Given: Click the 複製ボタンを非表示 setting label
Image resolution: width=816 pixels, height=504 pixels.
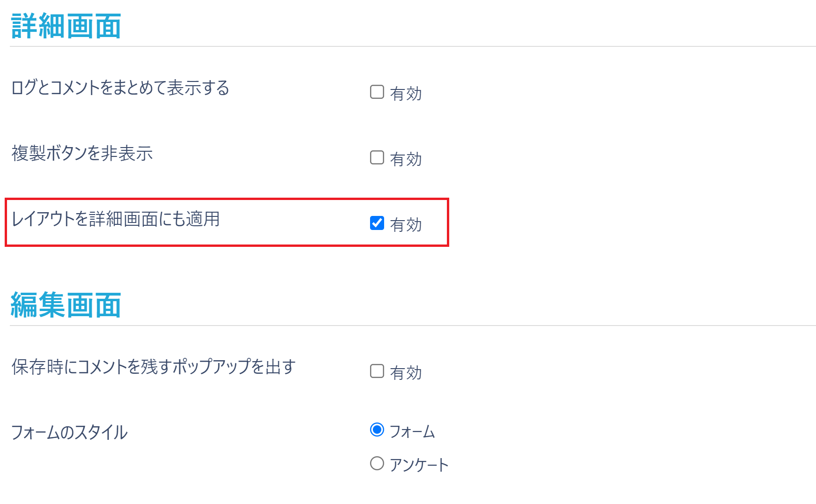Looking at the screenshot, I should [x=82, y=153].
